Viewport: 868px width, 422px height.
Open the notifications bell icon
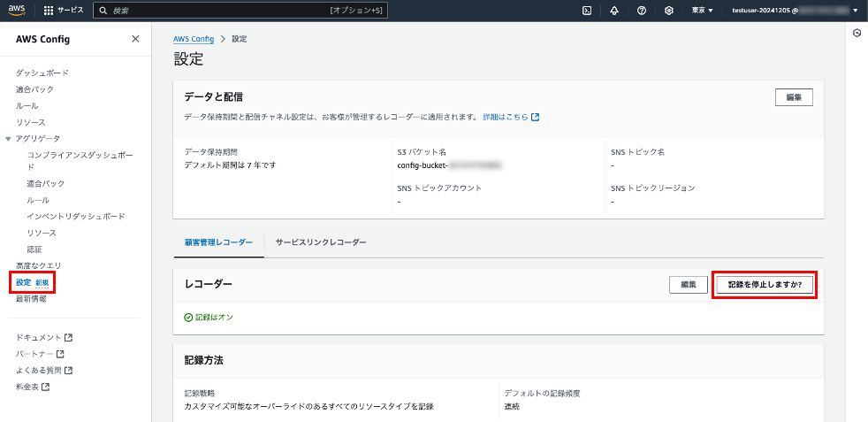pos(614,11)
